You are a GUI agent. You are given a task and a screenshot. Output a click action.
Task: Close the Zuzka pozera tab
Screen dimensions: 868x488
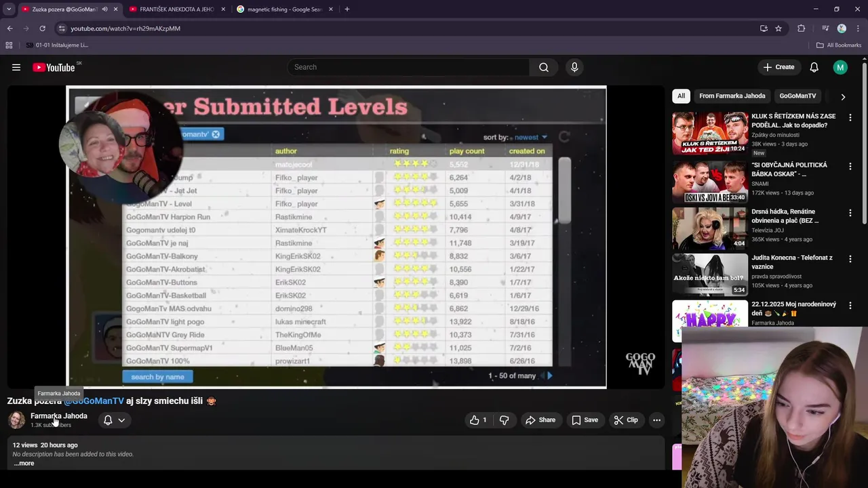pos(115,9)
